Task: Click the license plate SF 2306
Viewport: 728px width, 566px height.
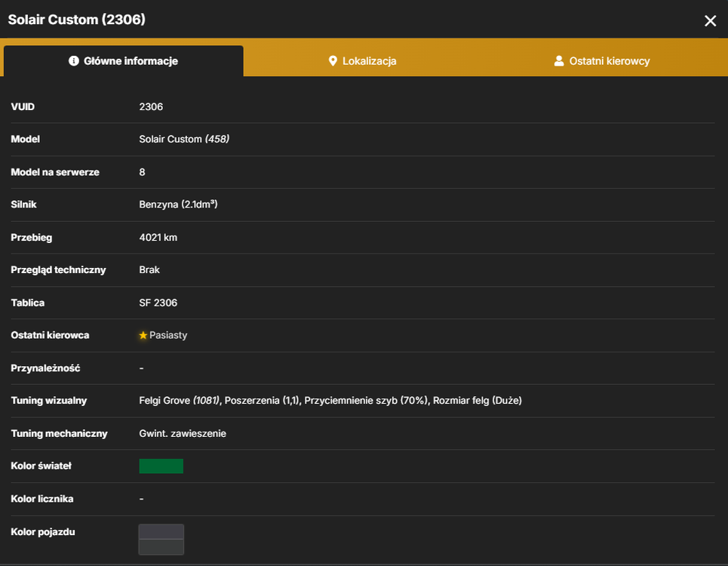Action: click(158, 303)
